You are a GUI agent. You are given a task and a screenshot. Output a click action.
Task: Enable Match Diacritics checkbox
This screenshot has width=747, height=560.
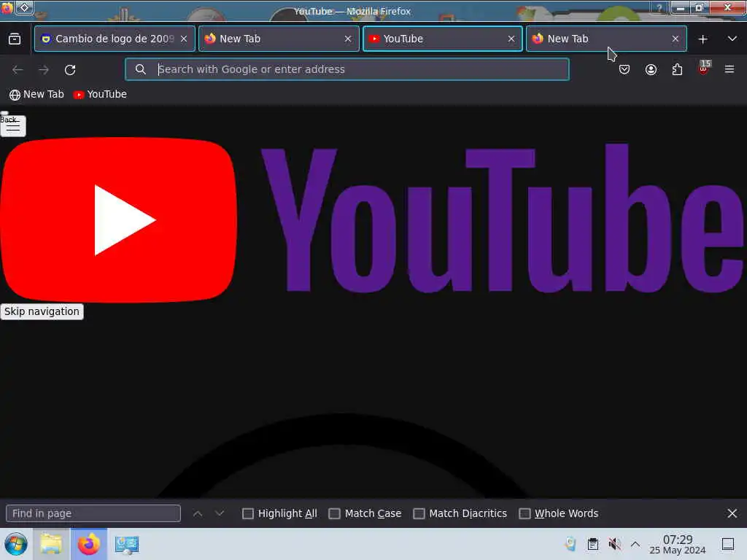coord(419,513)
